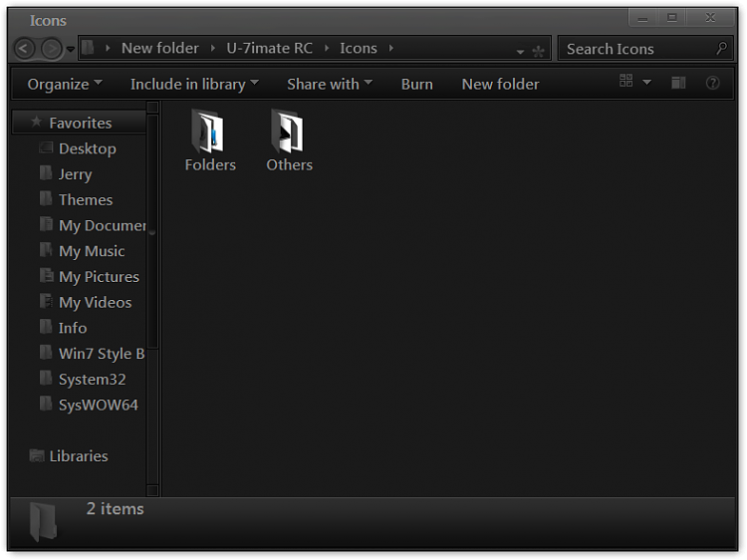The image size is (747, 560).
Task: Open recent locations dropdown beside navigation arrows
Action: (x=71, y=49)
